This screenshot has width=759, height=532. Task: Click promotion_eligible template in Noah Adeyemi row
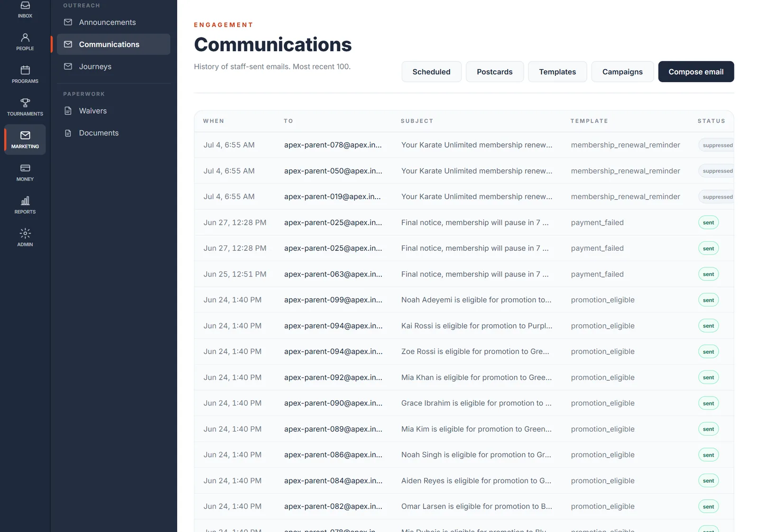[602, 300]
